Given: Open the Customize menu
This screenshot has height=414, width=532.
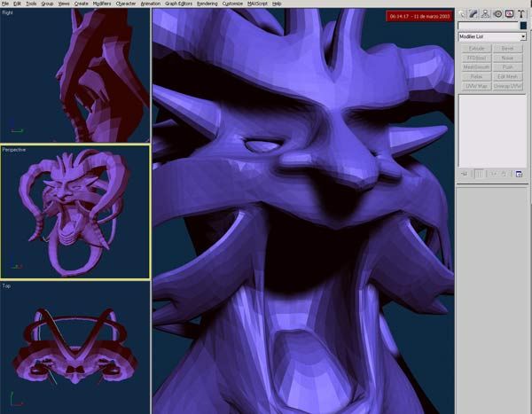Looking at the screenshot, I should click(x=232, y=4).
